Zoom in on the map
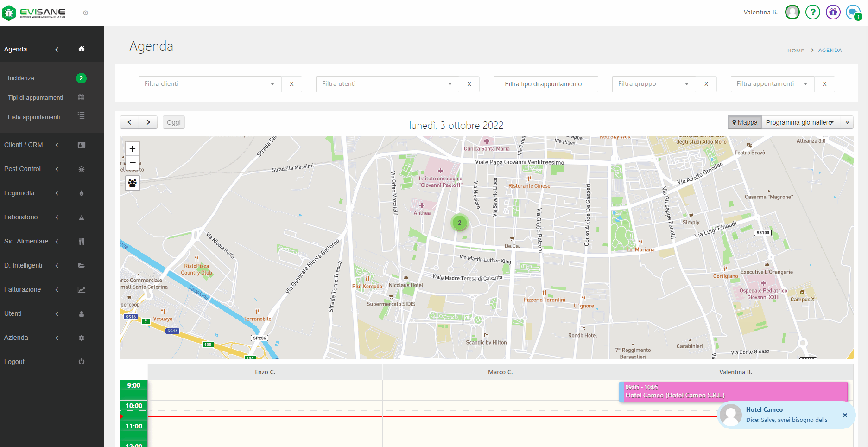 pos(133,149)
